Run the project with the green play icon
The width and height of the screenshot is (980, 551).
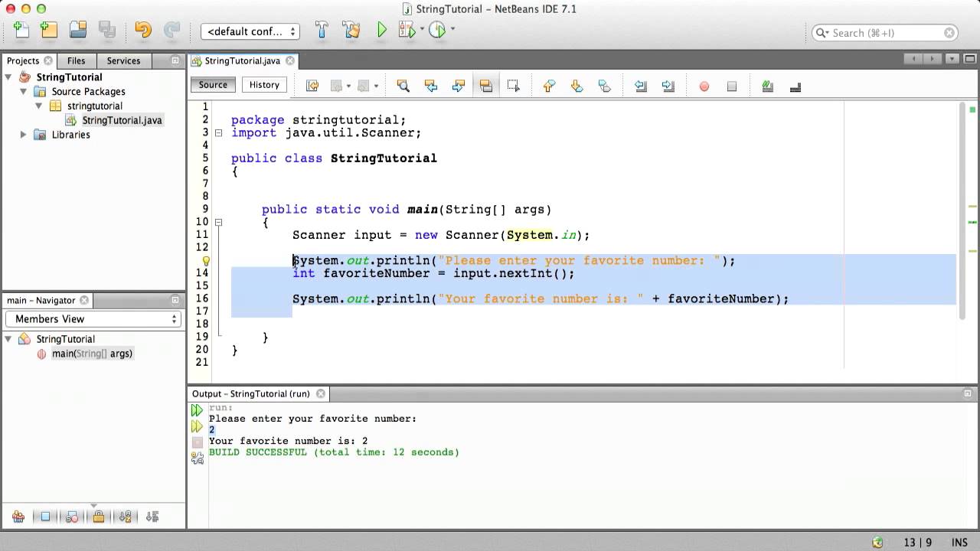pyautogui.click(x=382, y=31)
